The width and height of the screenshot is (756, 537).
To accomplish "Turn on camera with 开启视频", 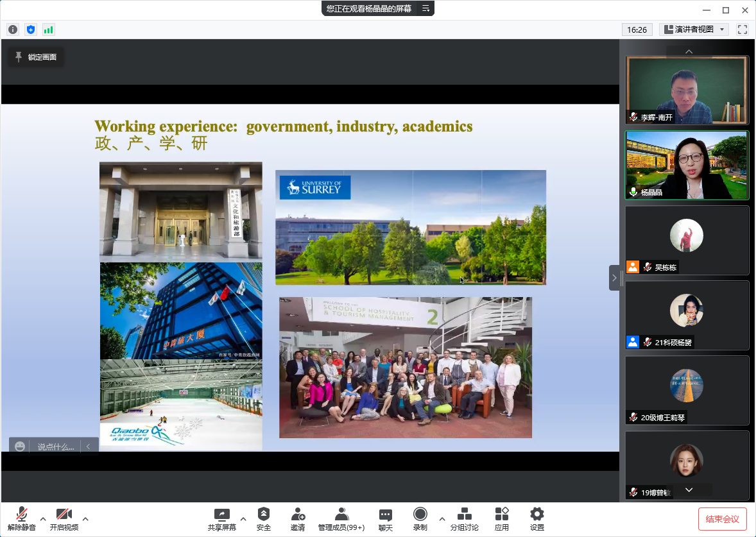I will pyautogui.click(x=64, y=518).
